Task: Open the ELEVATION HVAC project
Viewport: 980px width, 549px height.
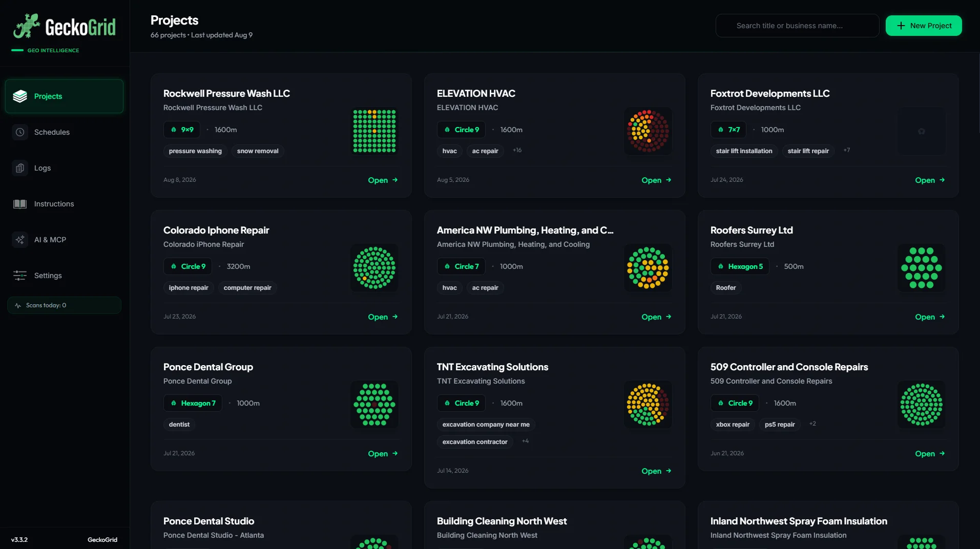Action: (656, 180)
